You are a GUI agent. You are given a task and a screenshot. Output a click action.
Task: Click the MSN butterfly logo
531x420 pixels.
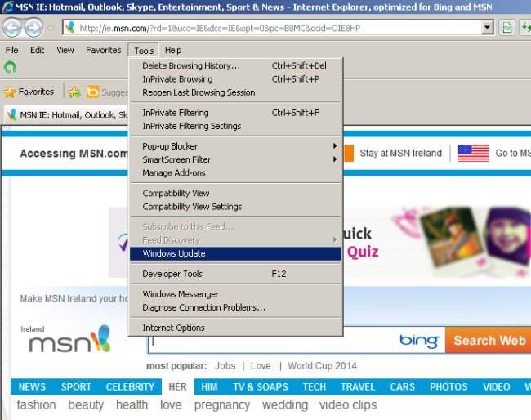coord(101,338)
